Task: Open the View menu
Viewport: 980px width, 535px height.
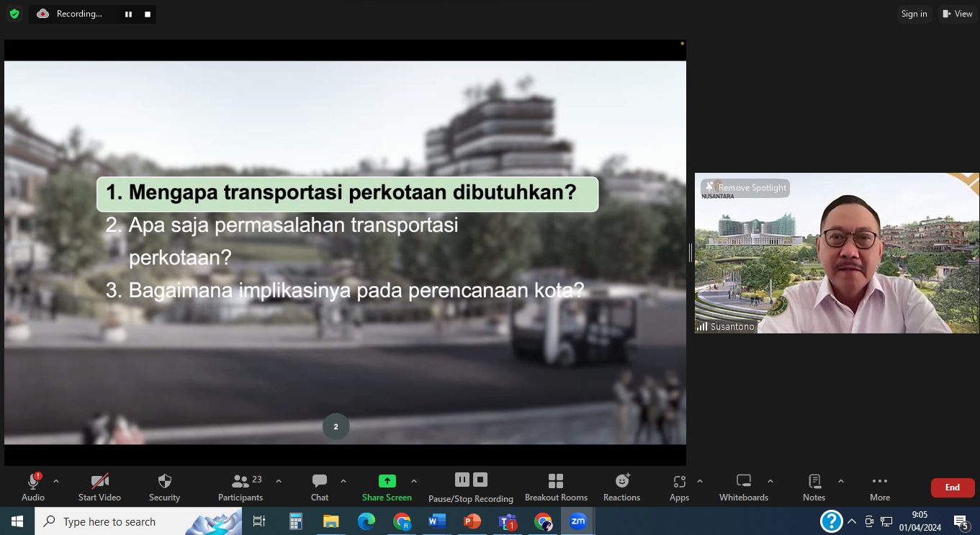Action: [958, 14]
